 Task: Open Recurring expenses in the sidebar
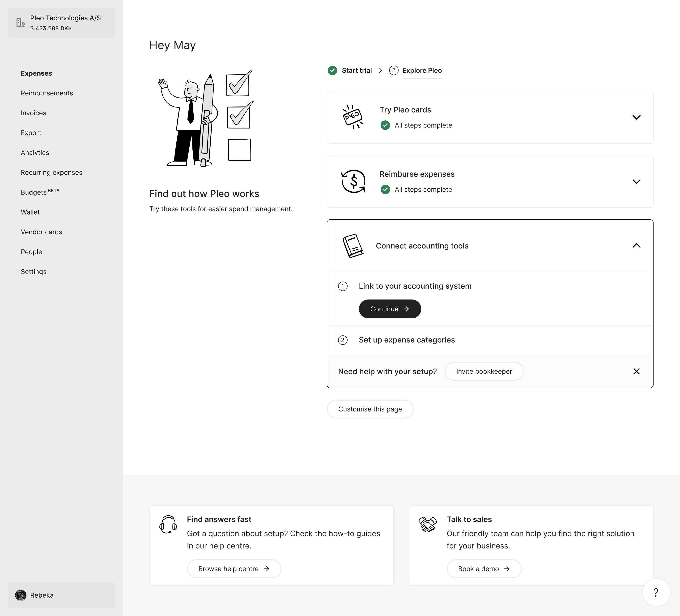click(x=52, y=172)
